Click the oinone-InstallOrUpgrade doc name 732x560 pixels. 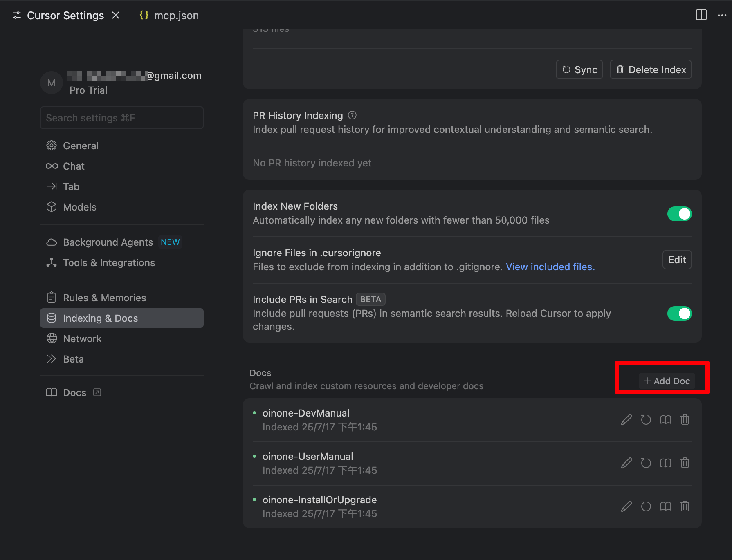320,500
